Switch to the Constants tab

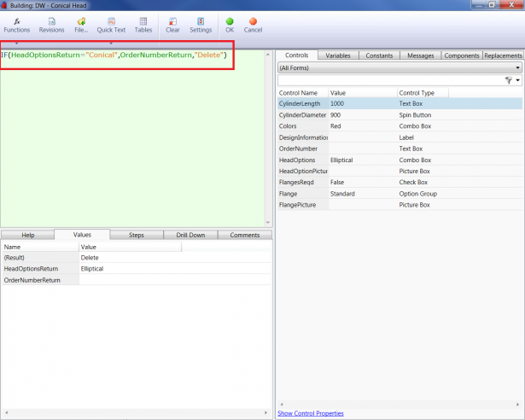(379, 55)
